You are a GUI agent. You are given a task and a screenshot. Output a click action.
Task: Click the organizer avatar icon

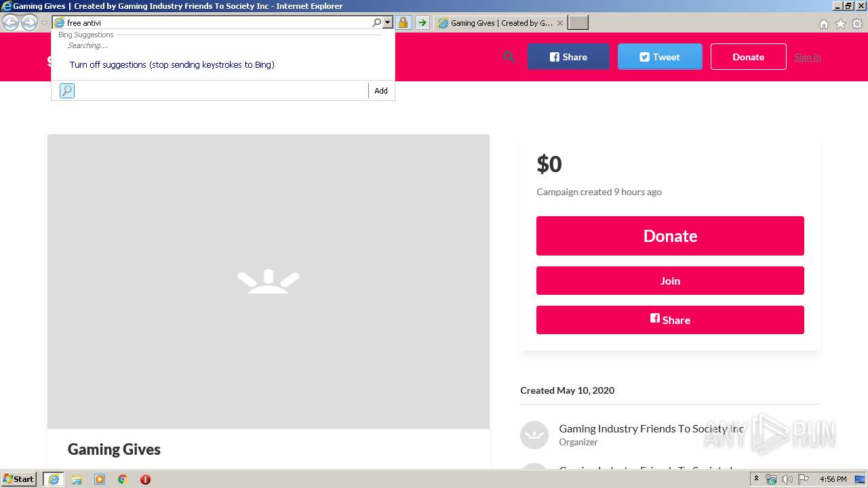click(x=534, y=435)
